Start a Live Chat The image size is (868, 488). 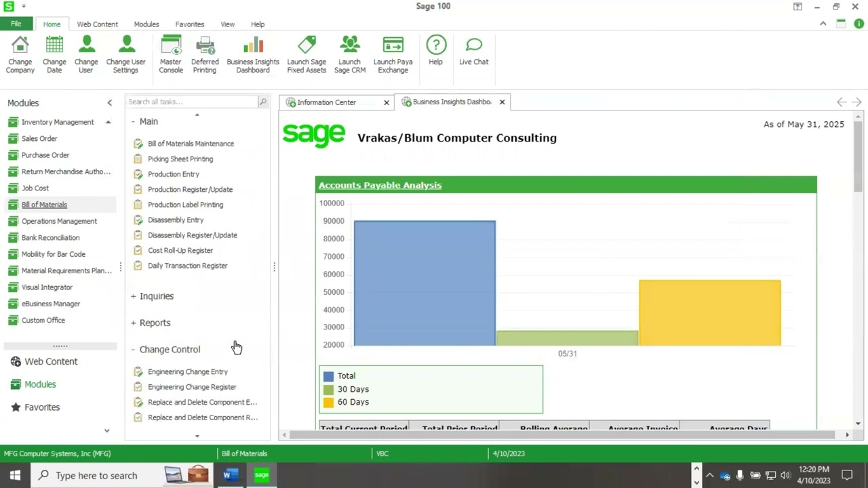pyautogui.click(x=474, y=51)
